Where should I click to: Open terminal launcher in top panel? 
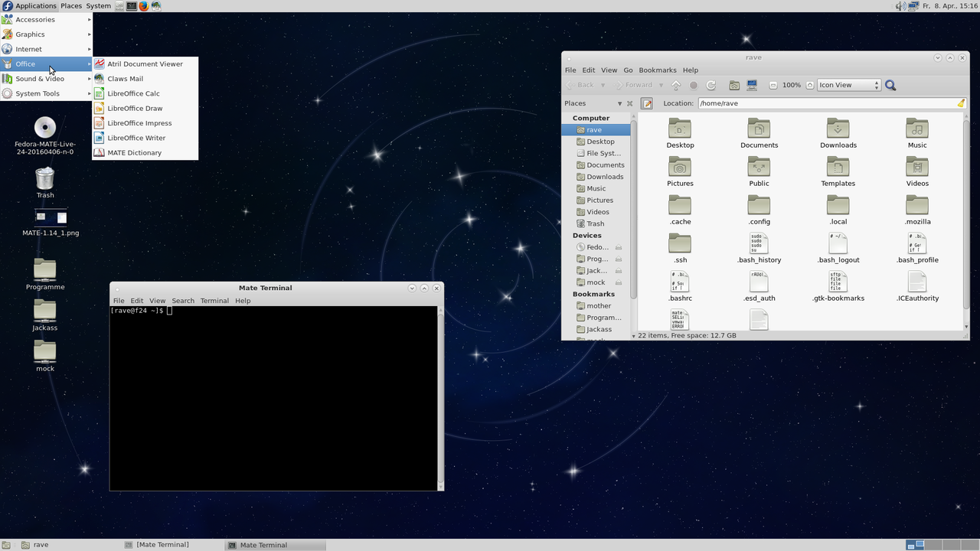point(132,6)
